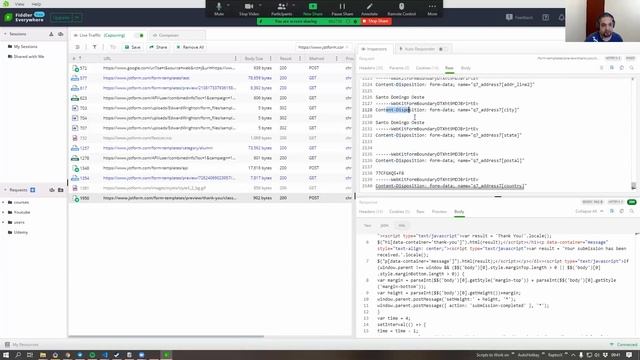Open request Cookies tab

(427, 68)
